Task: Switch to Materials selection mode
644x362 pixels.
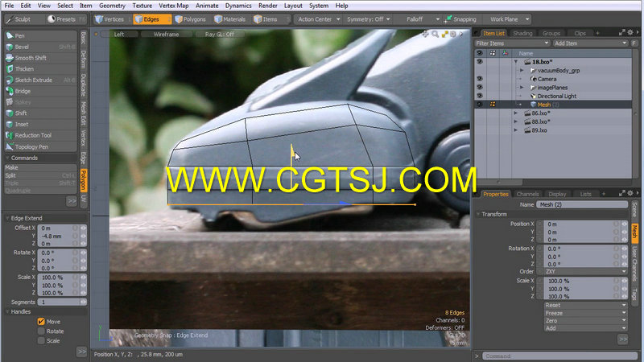Action: tap(230, 19)
